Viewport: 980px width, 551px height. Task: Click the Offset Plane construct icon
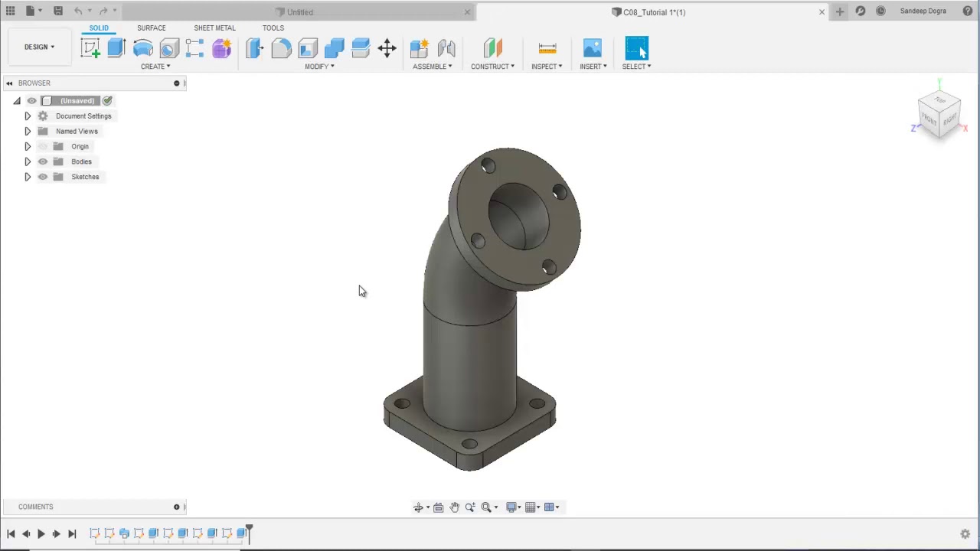[x=492, y=48]
